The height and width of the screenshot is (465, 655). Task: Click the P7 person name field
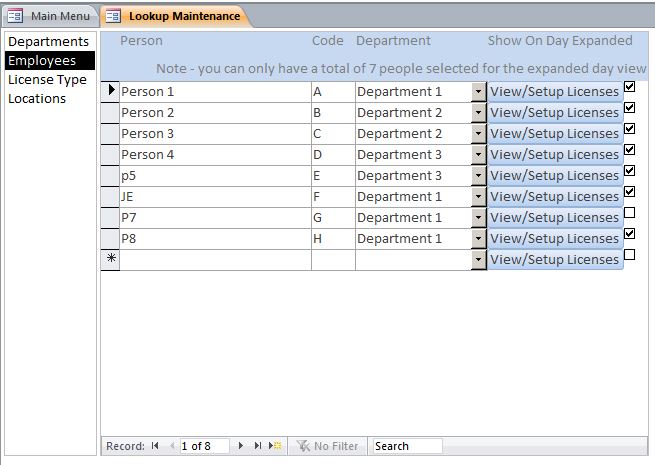coord(215,217)
